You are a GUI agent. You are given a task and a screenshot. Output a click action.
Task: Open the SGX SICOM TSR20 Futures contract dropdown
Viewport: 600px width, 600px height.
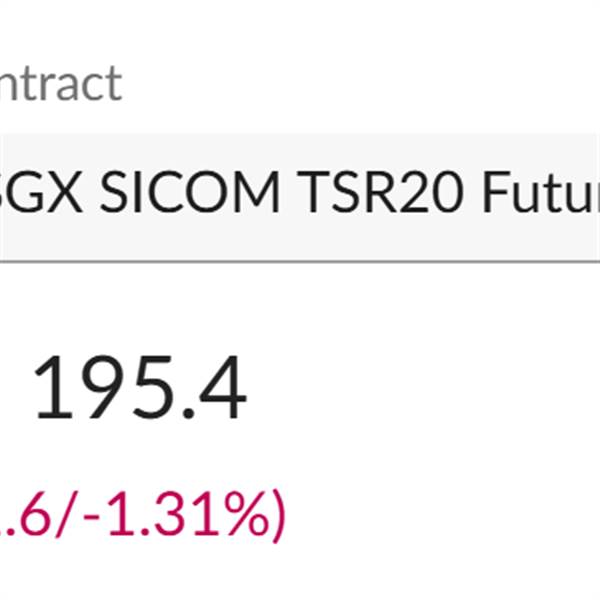300,196
